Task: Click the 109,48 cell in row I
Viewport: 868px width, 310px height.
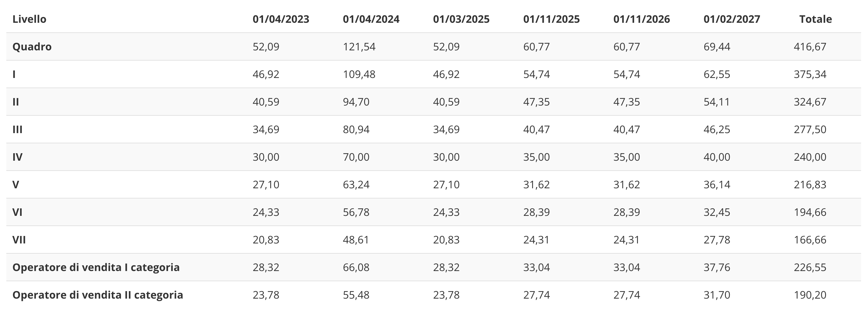Action: pyautogui.click(x=359, y=74)
